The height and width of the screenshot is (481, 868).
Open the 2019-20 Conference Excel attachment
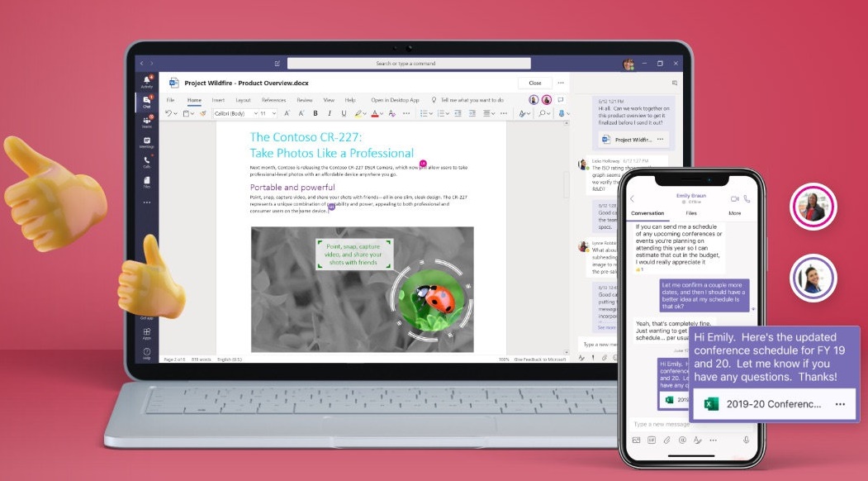coord(774,404)
